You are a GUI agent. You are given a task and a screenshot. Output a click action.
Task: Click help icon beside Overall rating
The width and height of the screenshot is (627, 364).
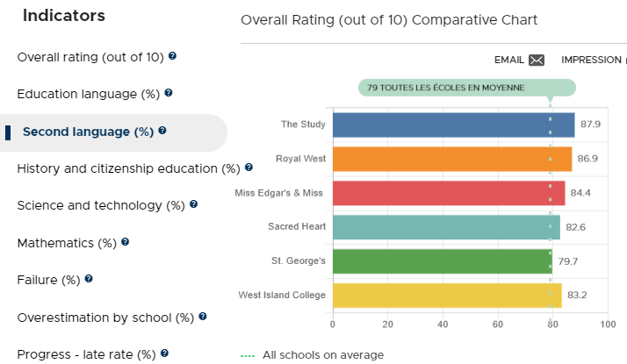click(x=172, y=56)
